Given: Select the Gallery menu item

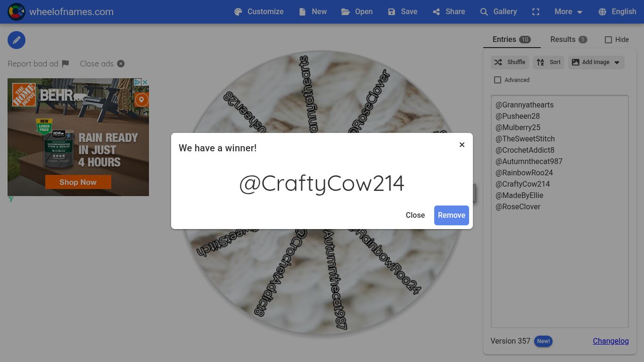Looking at the screenshot, I should point(498,12).
